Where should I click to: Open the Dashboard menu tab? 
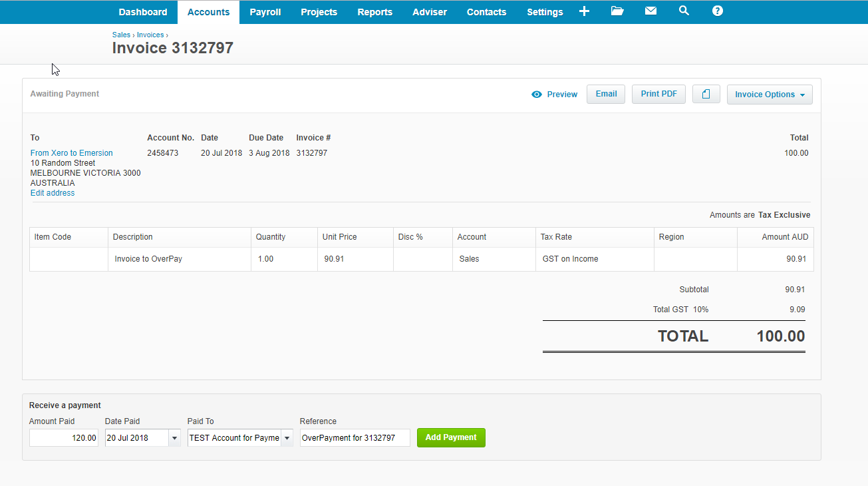[x=143, y=12]
